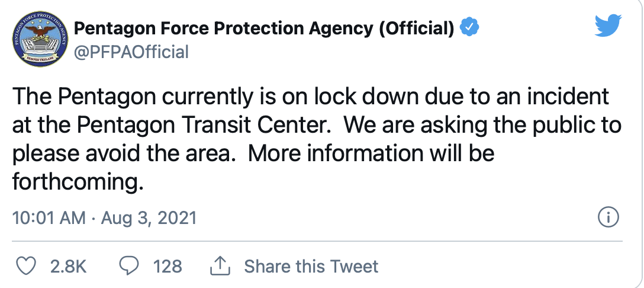The height and width of the screenshot is (288, 644).
Task: Click the share arrow icon
Action: [220, 266]
